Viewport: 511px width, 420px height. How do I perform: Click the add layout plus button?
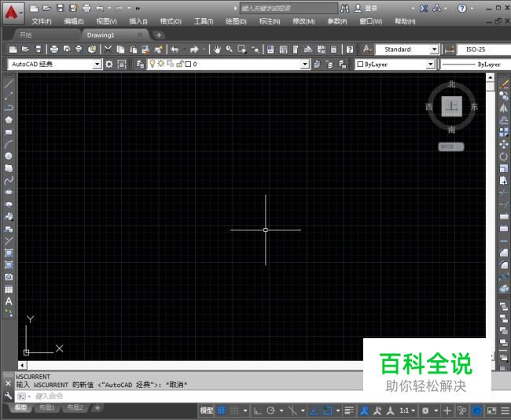(x=97, y=407)
